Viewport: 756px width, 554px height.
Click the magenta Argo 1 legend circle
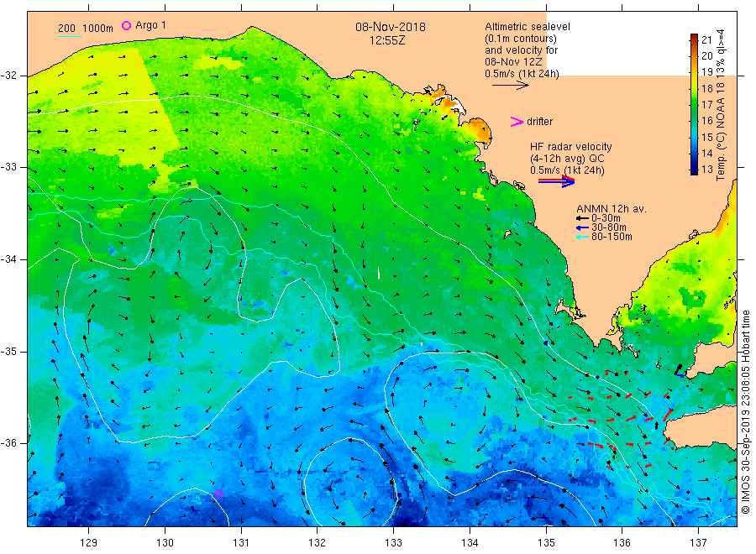click(x=126, y=25)
